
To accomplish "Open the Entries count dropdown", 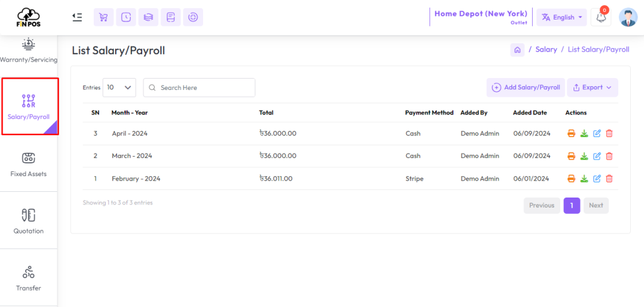I will pyautogui.click(x=119, y=87).
